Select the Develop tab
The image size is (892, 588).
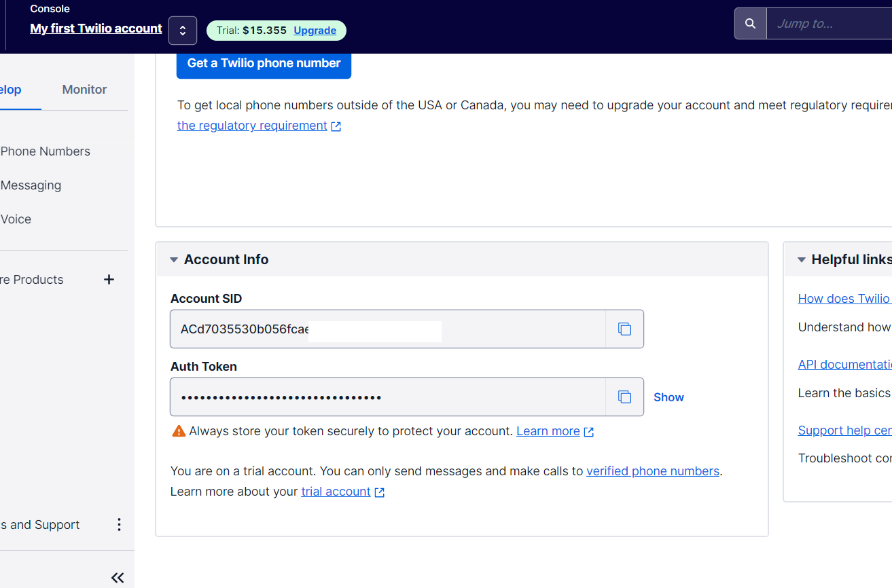pos(11,90)
